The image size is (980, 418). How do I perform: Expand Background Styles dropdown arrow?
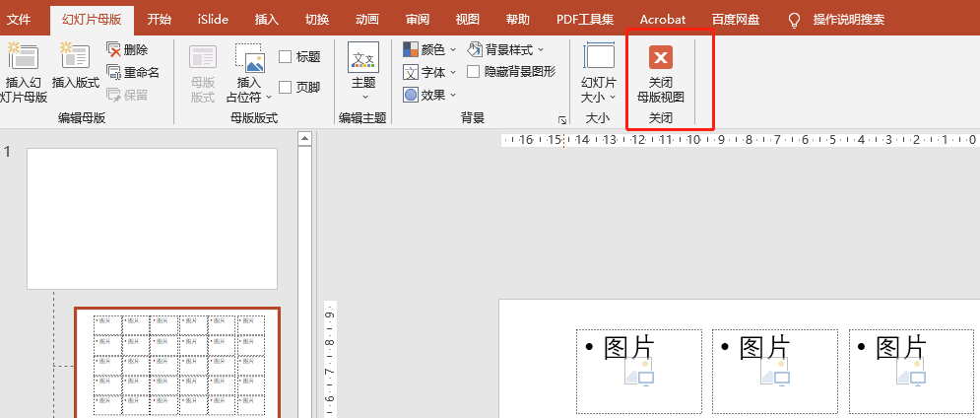(x=541, y=49)
